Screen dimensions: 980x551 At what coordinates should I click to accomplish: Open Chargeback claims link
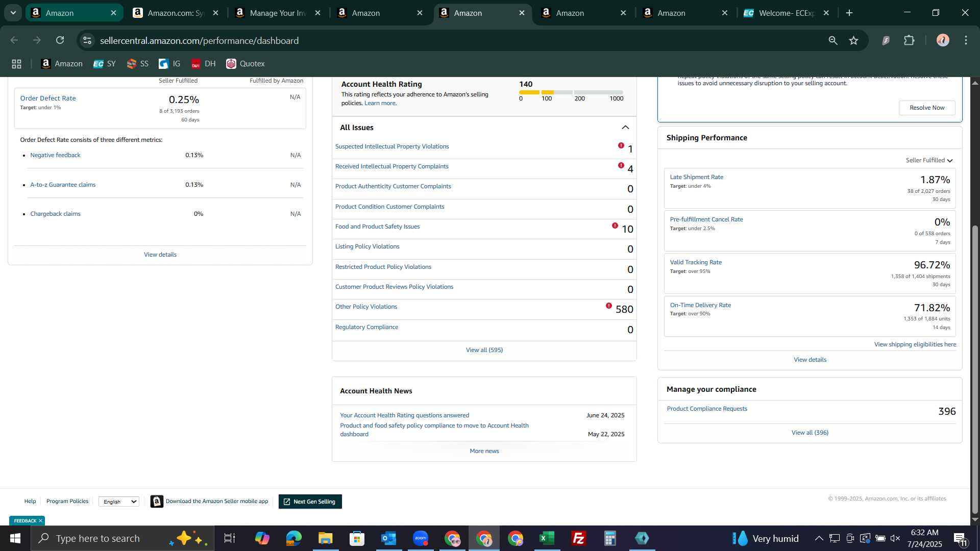[55, 214]
